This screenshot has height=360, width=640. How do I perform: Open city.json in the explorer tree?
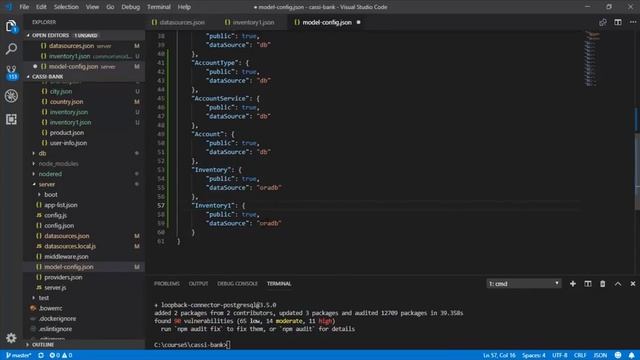(x=61, y=91)
